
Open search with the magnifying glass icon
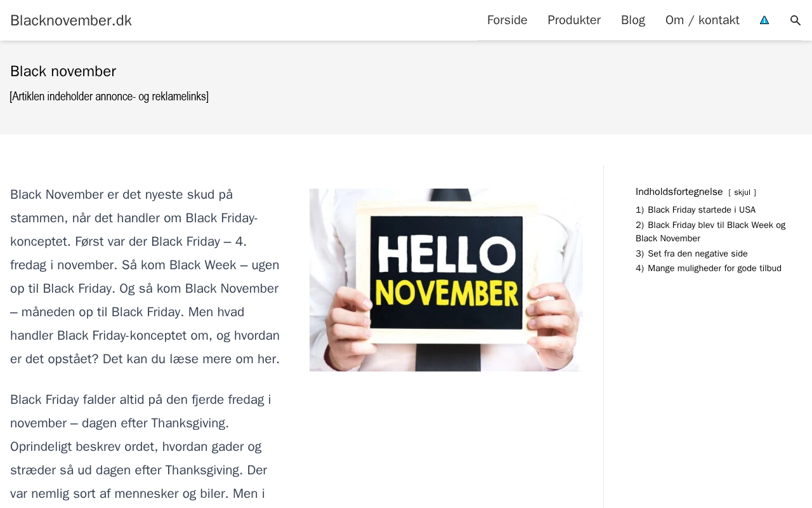[796, 20]
